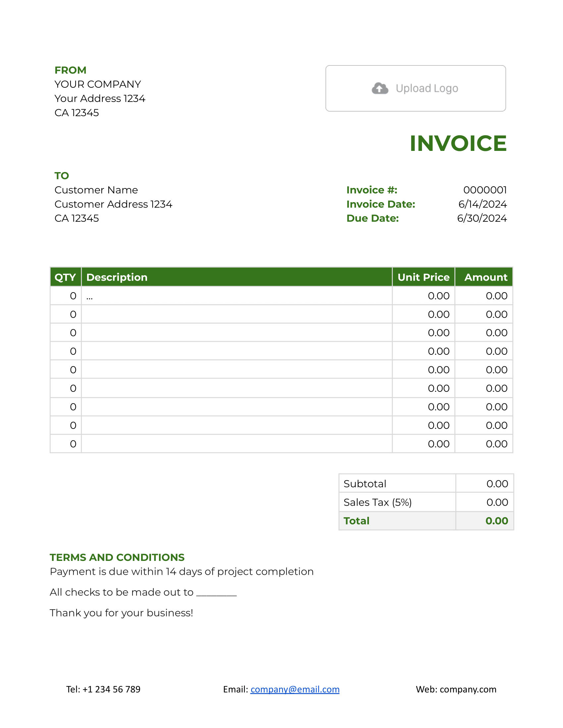Click the due date 6/30/2024
The image size is (563, 728).
(482, 218)
